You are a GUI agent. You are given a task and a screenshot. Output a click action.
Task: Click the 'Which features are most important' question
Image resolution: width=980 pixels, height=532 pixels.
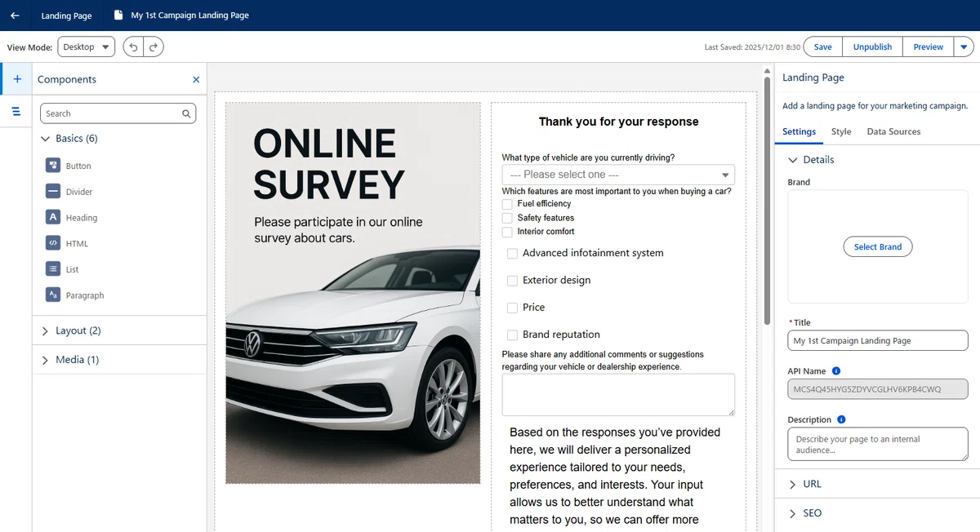coord(617,192)
